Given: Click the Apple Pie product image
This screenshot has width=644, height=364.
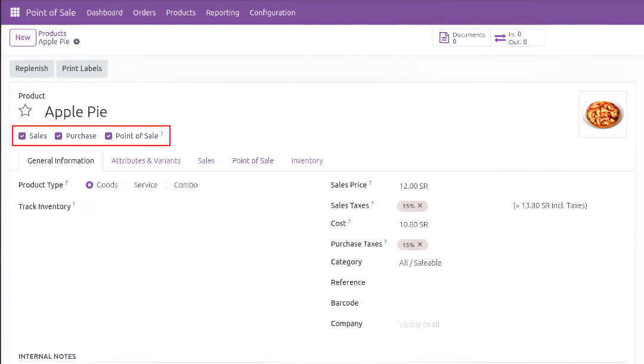Looking at the screenshot, I should click(x=602, y=114).
